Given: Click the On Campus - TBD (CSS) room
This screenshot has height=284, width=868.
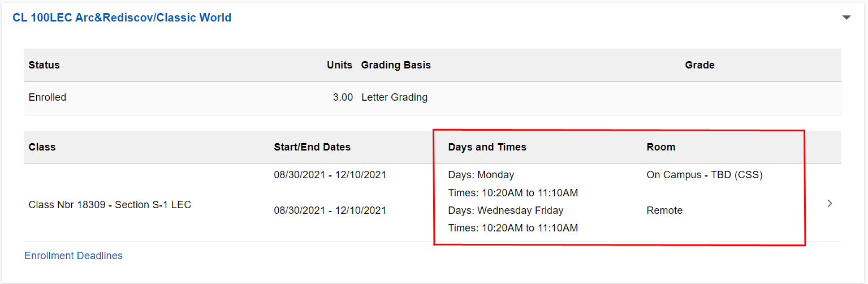Looking at the screenshot, I should [705, 175].
